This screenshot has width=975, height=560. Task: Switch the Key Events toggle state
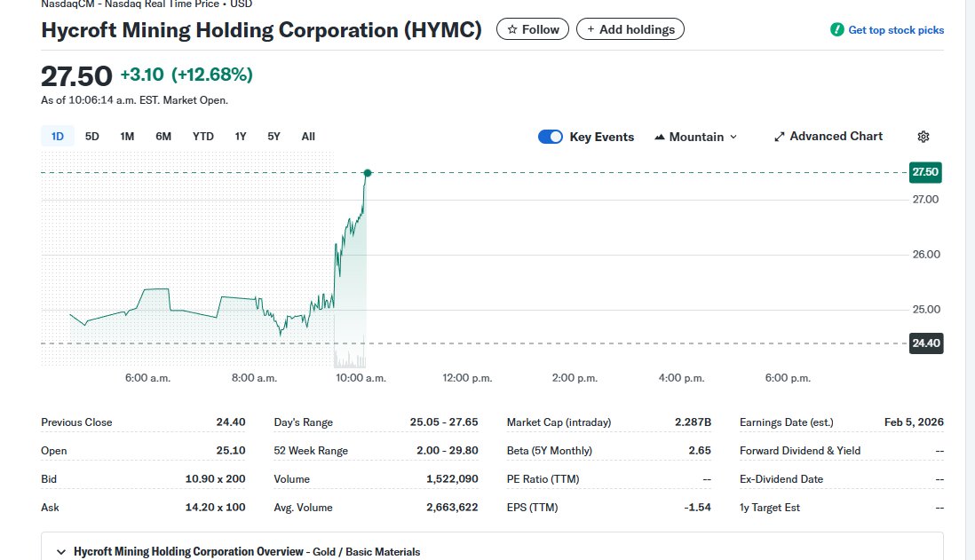[x=551, y=137]
